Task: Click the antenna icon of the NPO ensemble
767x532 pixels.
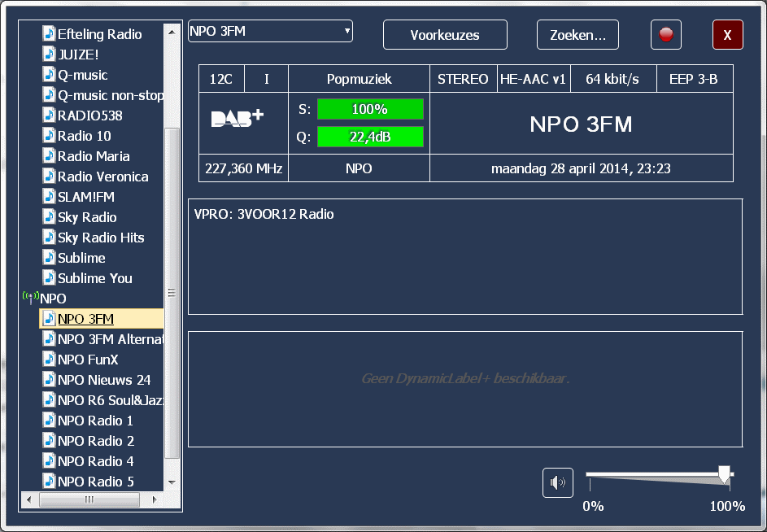Action: click(30, 297)
